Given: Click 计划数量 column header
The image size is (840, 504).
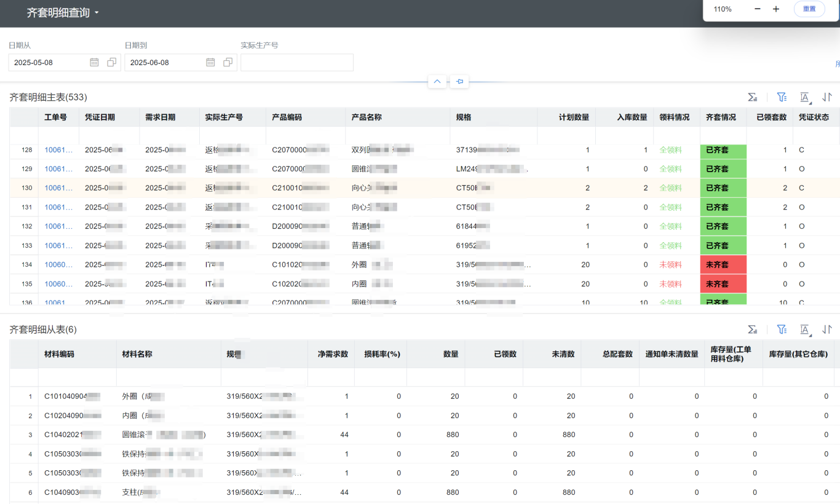Looking at the screenshot, I should pos(566,117).
